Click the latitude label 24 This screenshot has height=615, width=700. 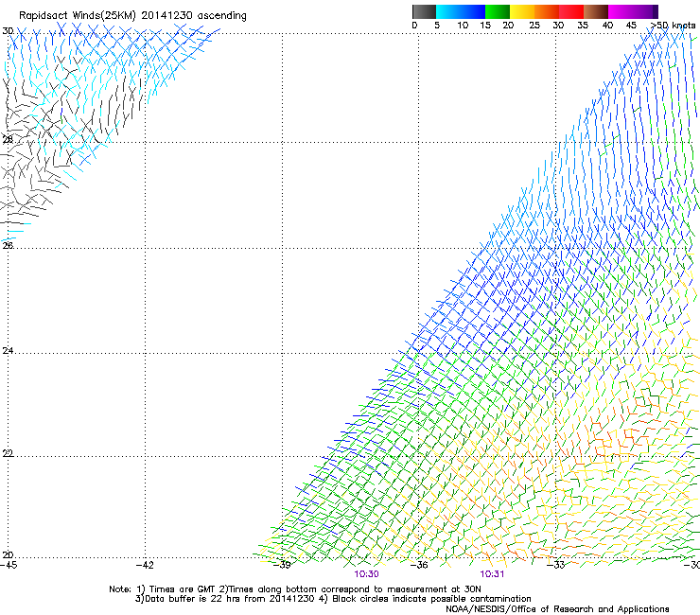pos(8,351)
